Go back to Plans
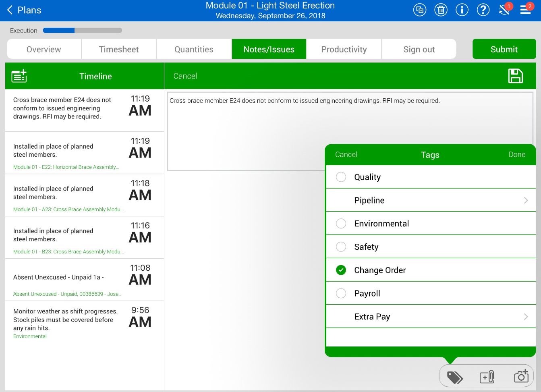 pos(24,10)
